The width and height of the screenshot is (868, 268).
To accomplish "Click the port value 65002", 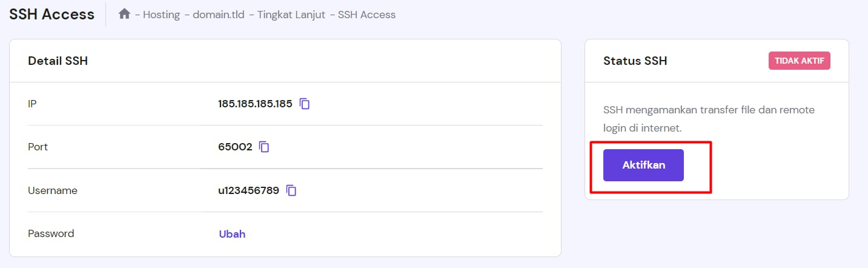I will 235,147.
